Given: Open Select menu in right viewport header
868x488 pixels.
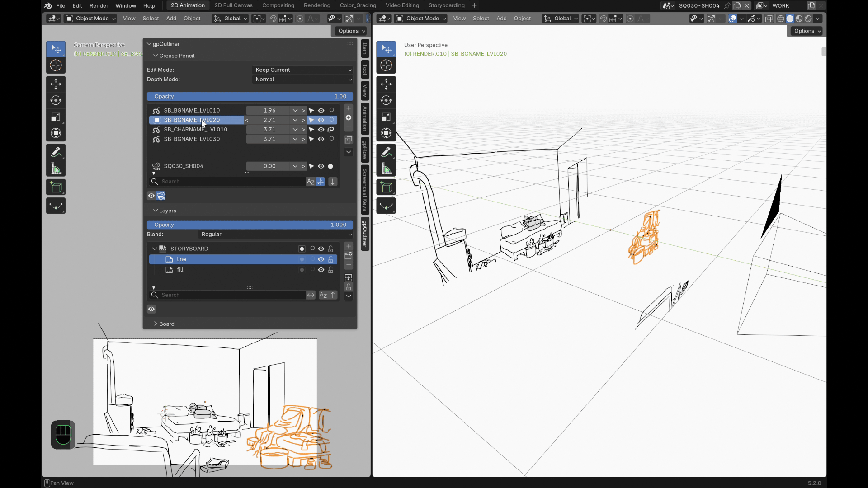Looking at the screenshot, I should (x=481, y=19).
